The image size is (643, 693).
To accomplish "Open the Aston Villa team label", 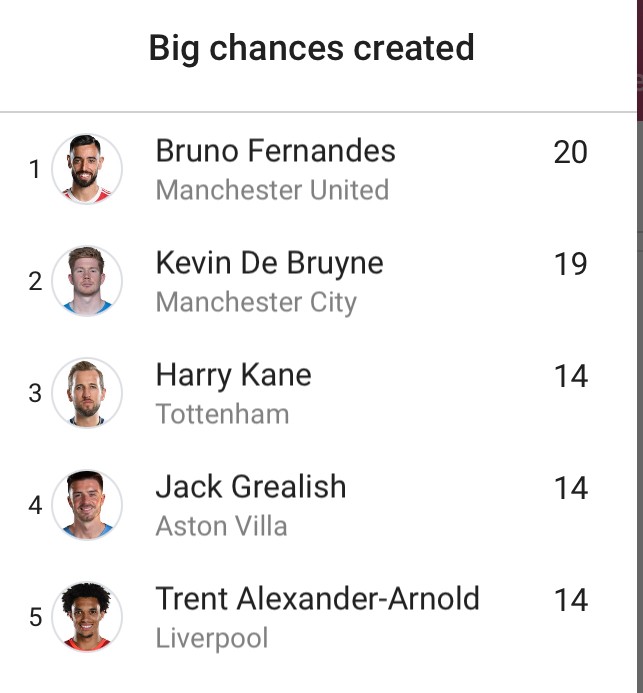I will 221,526.
